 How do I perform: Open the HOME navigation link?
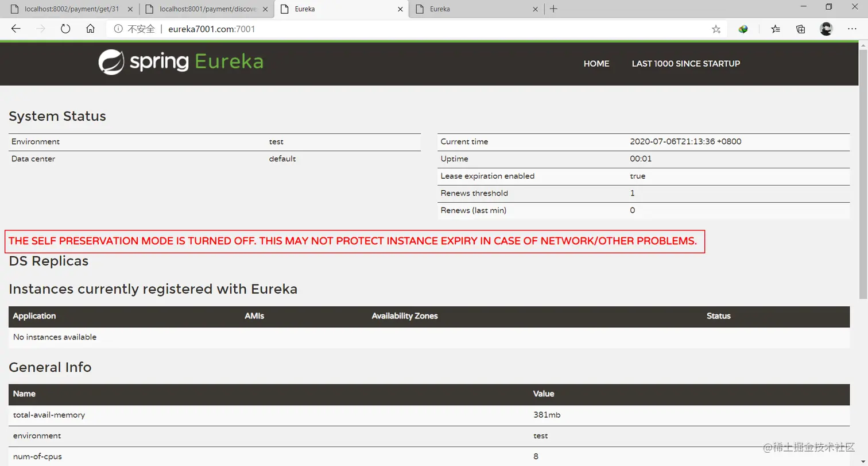click(596, 64)
